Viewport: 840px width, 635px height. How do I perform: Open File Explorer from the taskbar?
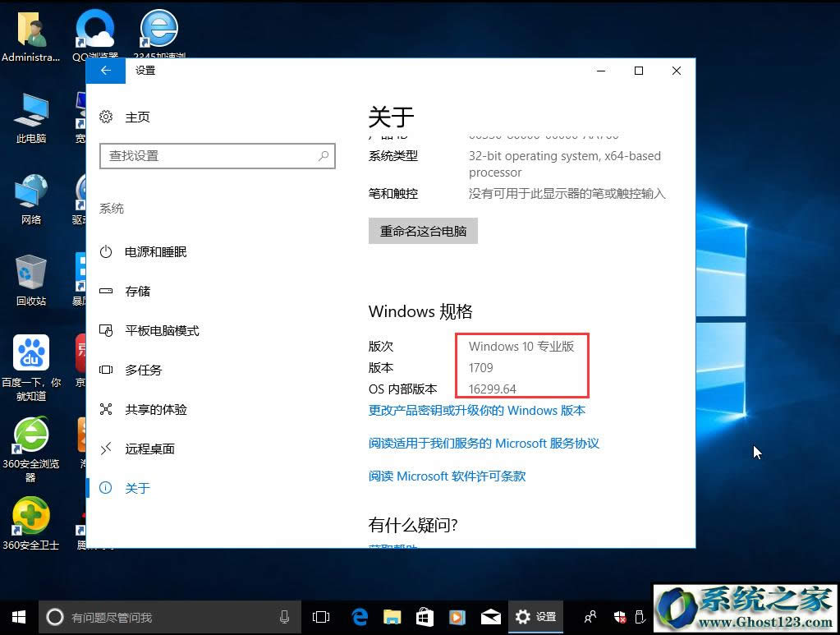(392, 617)
